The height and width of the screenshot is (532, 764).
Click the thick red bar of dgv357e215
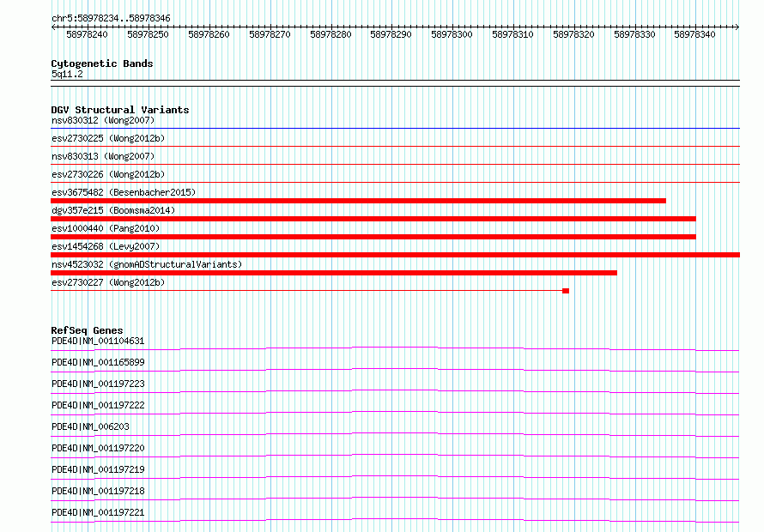[373, 219]
